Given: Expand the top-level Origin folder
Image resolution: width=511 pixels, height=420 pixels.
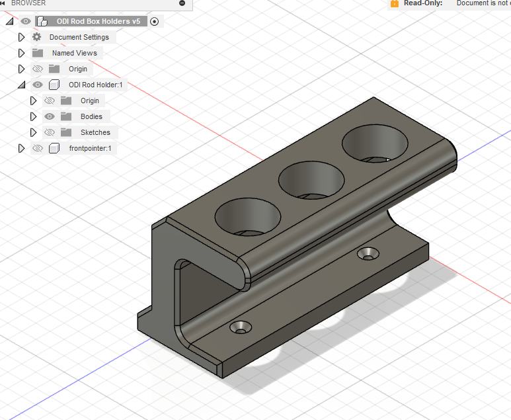Looking at the screenshot, I should point(22,69).
